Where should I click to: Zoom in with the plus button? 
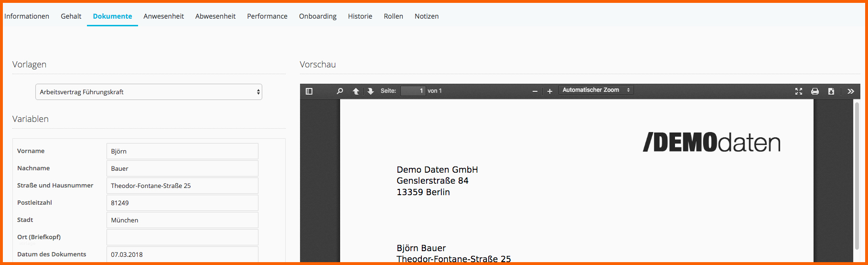(x=550, y=91)
